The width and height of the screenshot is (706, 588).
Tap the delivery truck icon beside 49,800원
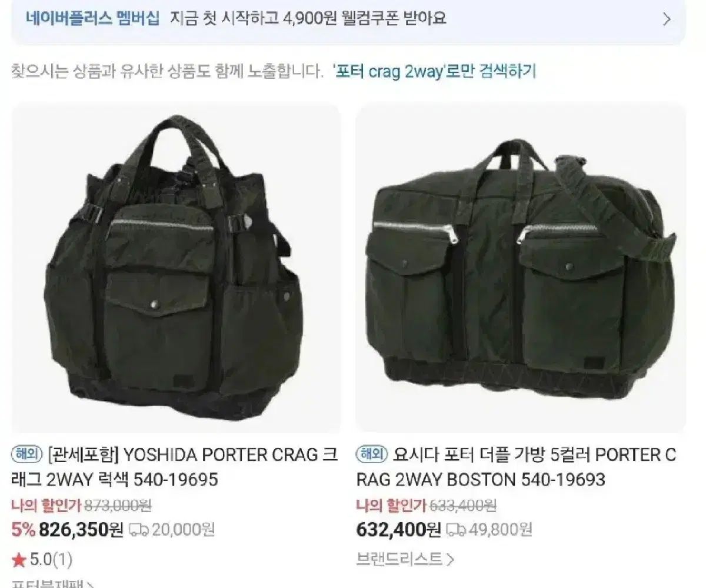point(455,530)
